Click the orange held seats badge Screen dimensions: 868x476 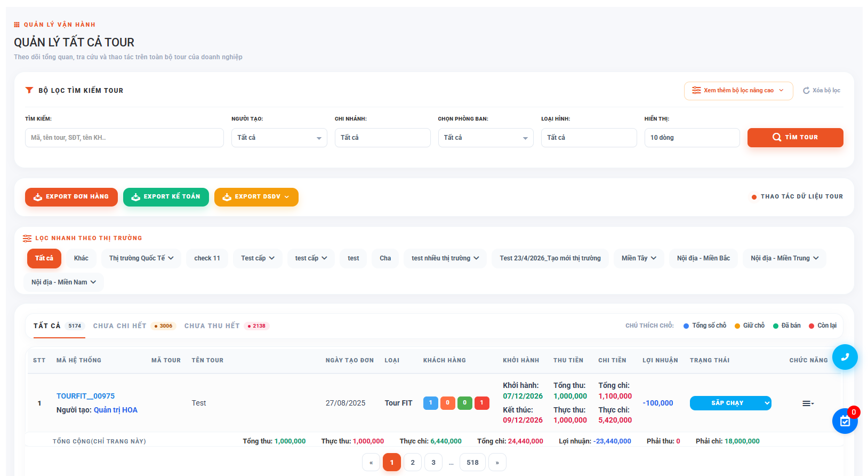point(447,403)
